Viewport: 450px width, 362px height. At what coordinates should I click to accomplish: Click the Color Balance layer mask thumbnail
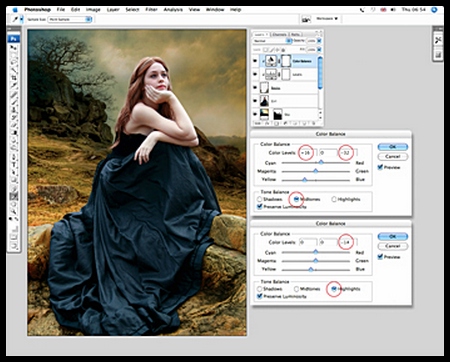(286, 61)
